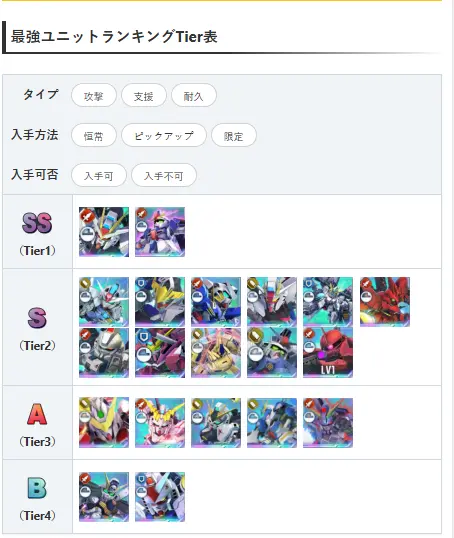Toggle the 支援 type filter
The width and height of the screenshot is (454, 538).
click(x=143, y=95)
